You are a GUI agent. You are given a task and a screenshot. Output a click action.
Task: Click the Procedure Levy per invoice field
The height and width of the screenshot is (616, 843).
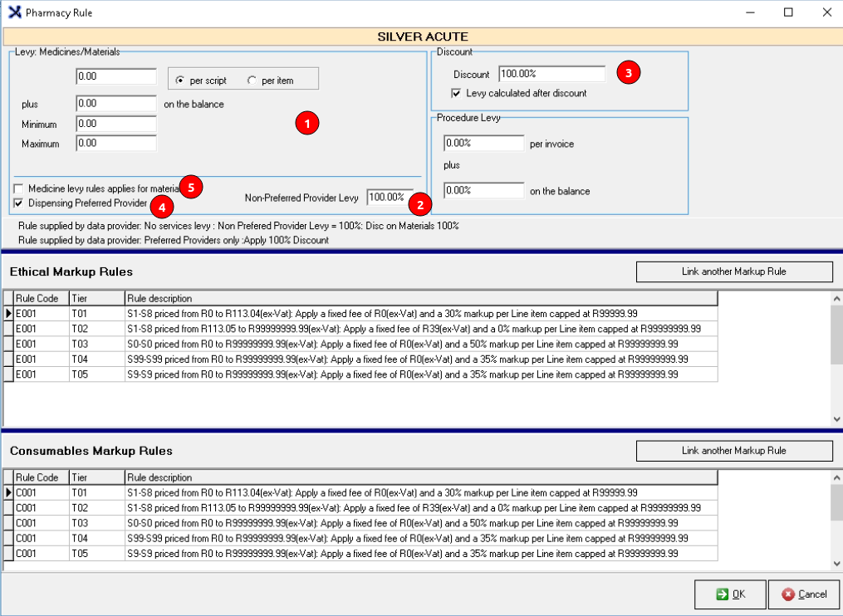click(483, 143)
